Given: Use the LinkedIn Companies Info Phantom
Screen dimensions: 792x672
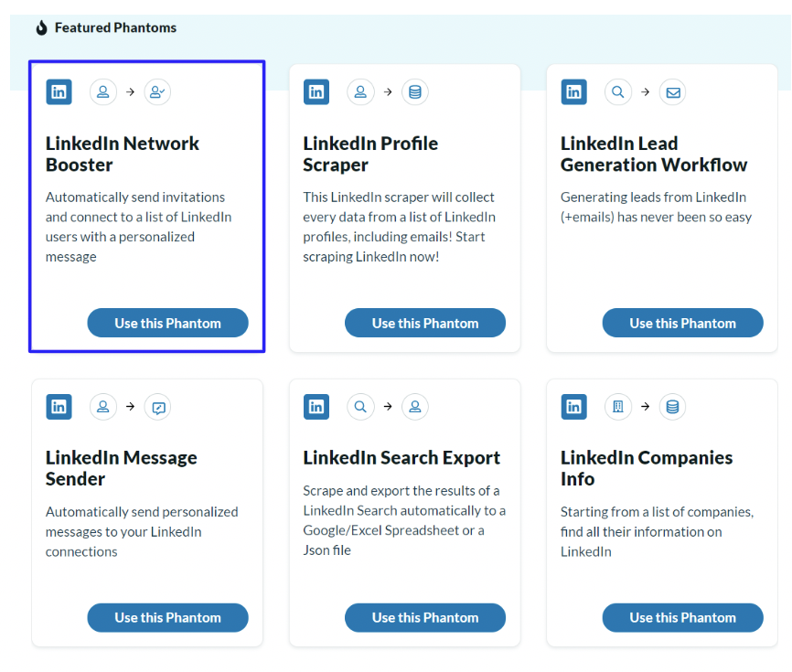Looking at the screenshot, I should tap(683, 617).
